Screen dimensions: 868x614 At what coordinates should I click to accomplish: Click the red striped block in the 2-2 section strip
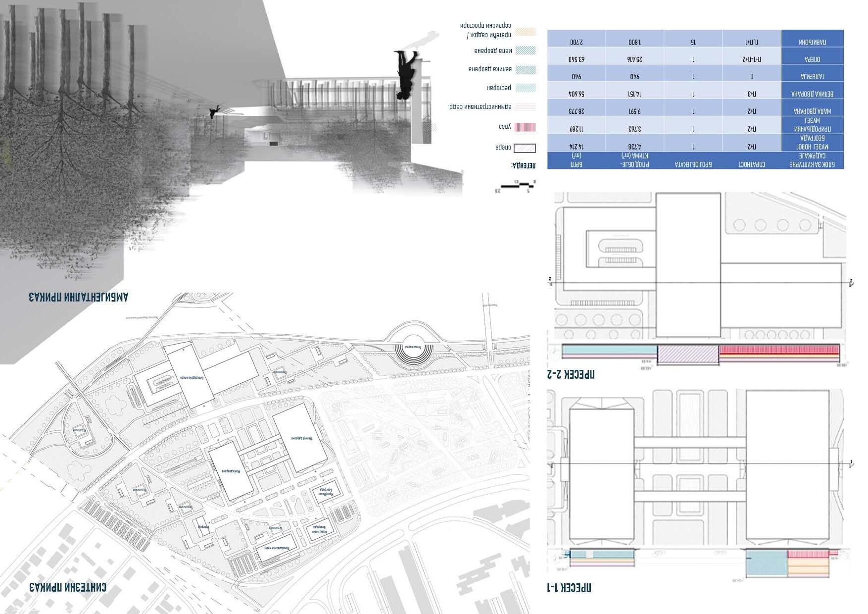click(x=779, y=350)
